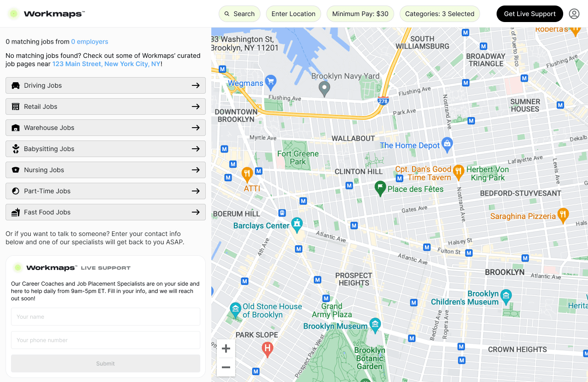The image size is (588, 382).
Task: Select The Home Depot shopping bag marker
Action: pos(447,145)
